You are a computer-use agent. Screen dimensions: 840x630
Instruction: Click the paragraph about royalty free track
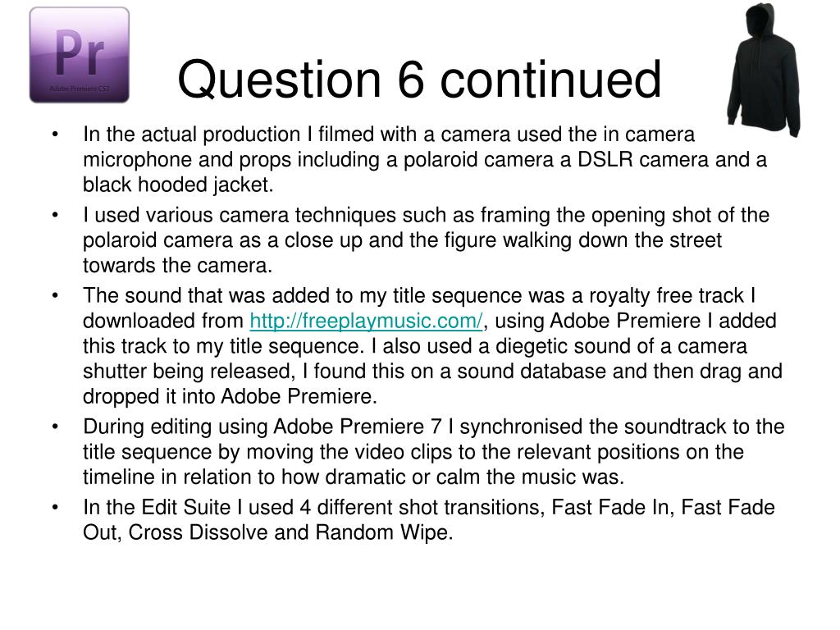pos(432,345)
